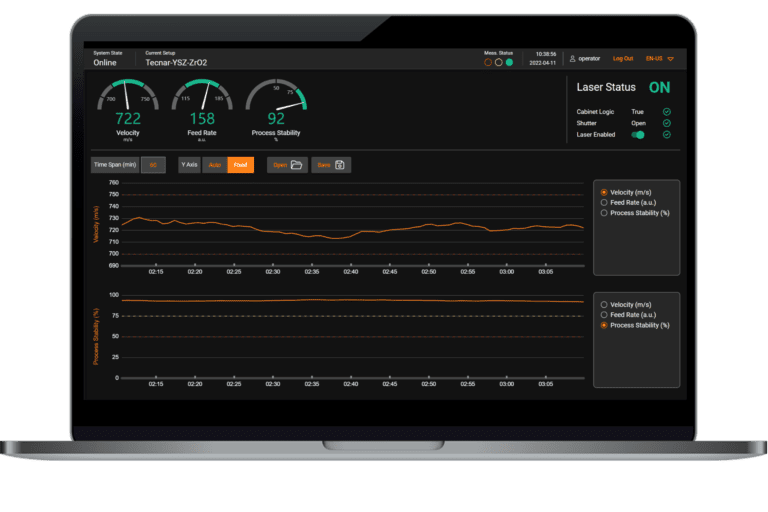The width and height of the screenshot is (768, 512).
Task: Click the Save floppy disk icon
Action: coord(340,165)
